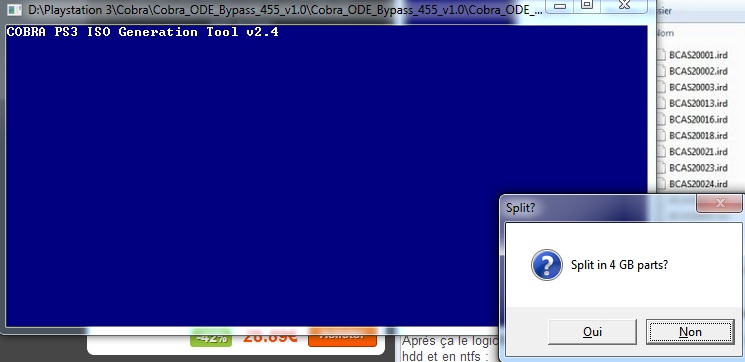Sort files by the Nom column header

pos(665,33)
